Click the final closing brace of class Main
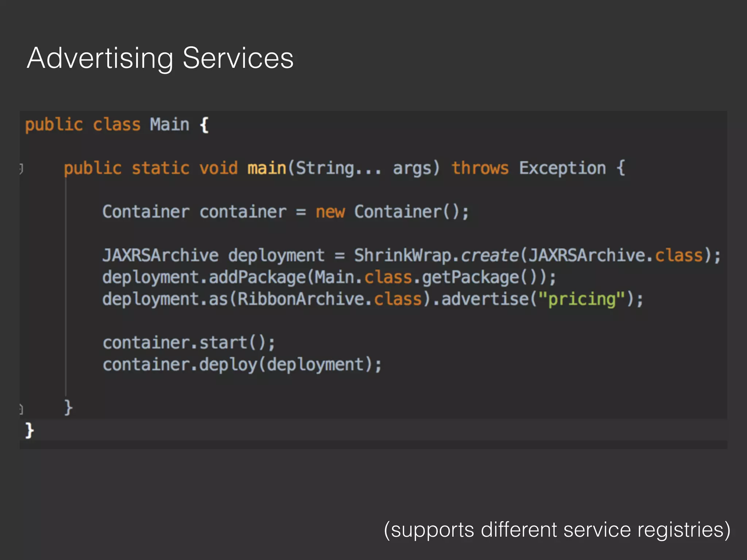 (29, 431)
